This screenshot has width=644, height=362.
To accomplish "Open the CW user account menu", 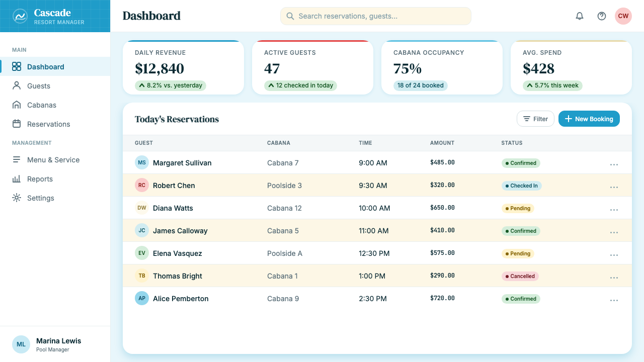I will tap(623, 16).
